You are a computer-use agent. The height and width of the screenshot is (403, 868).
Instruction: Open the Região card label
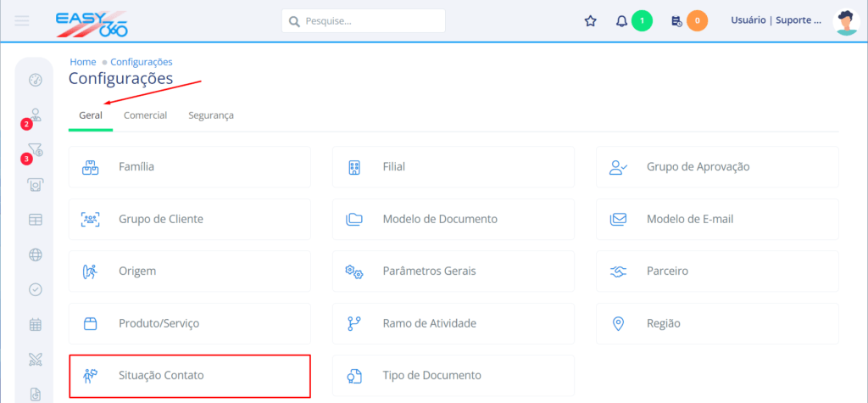663,323
